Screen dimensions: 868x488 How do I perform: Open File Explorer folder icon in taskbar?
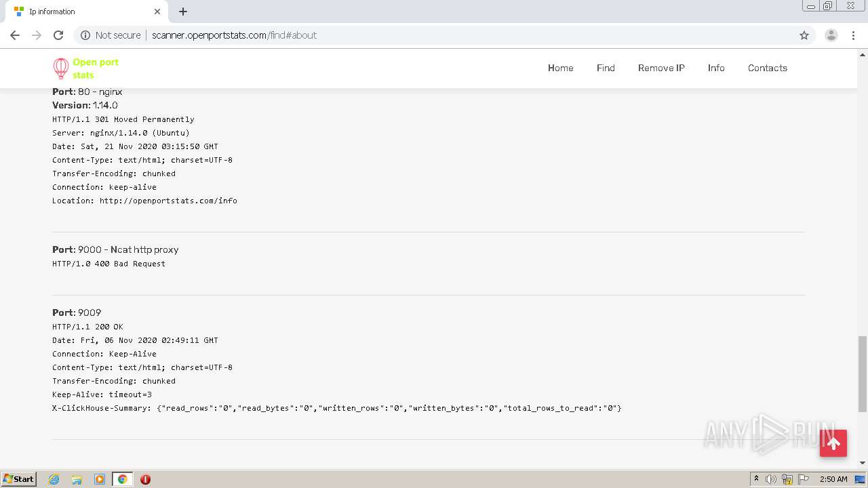(x=77, y=479)
